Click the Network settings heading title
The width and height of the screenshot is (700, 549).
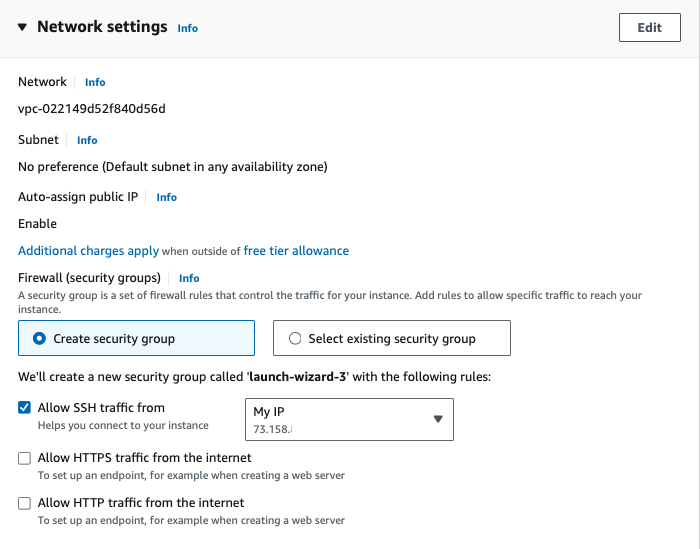102,27
